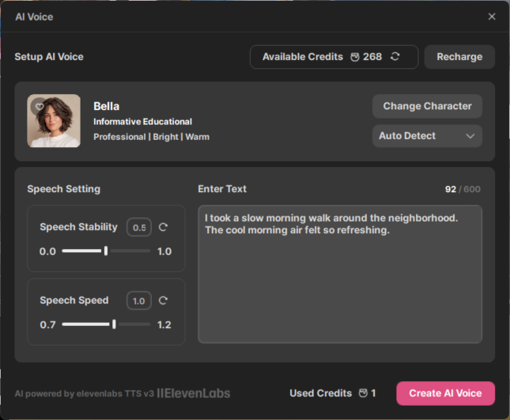Open the Auto Detect language dropdown

(427, 136)
